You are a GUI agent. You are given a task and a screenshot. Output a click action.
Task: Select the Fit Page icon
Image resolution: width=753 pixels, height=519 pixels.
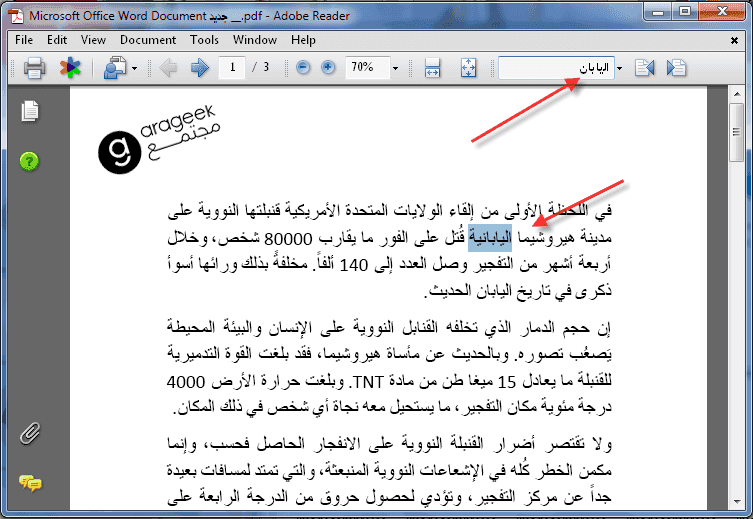coord(469,68)
